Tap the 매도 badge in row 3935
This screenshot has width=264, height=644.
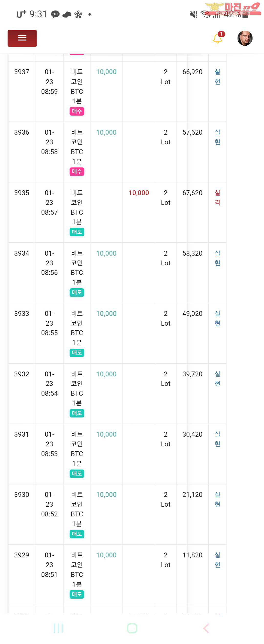[x=77, y=232]
